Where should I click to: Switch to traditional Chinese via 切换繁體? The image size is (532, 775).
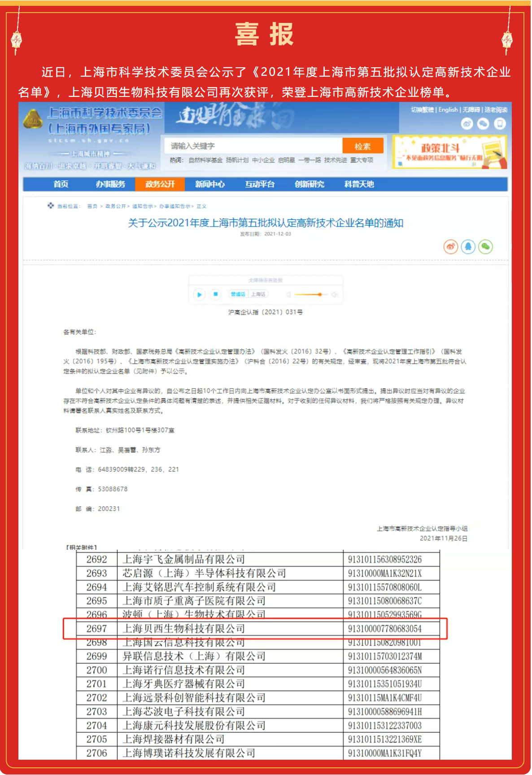[423, 110]
